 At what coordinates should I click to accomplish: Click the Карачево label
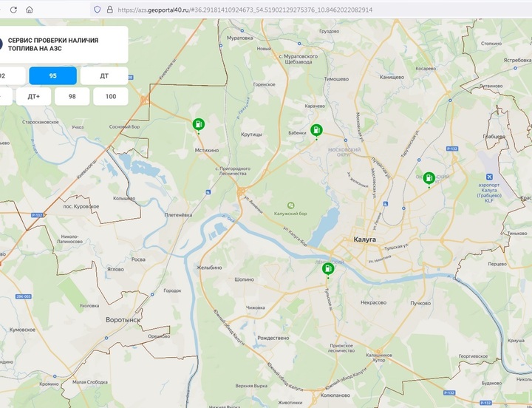(x=315, y=106)
